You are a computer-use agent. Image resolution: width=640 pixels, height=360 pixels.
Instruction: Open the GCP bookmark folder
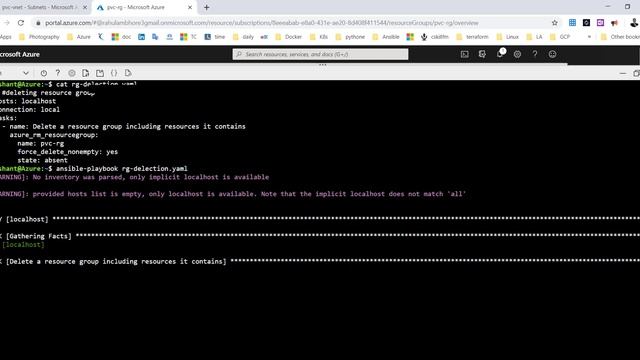560,37
